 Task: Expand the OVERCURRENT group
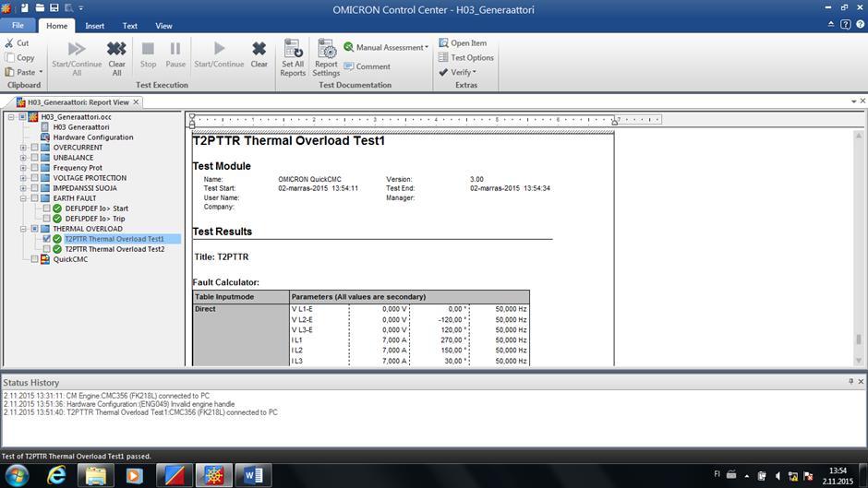pos(23,148)
